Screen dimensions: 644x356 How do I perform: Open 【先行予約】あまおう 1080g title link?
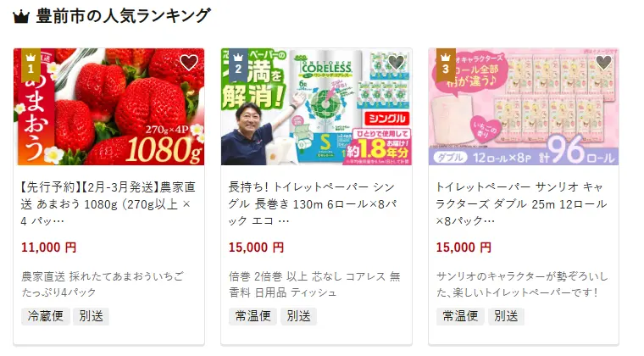click(x=108, y=204)
